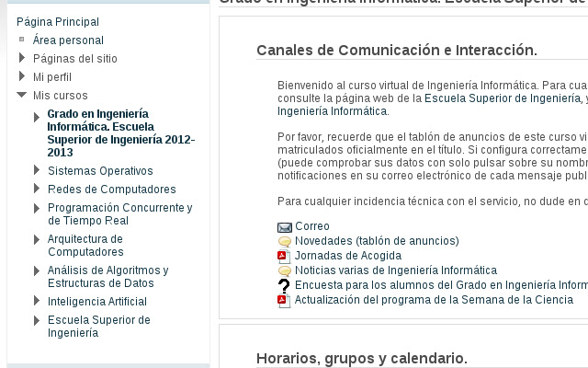The image size is (588, 368).
Task: Open Noticias varias de Ingeniería Informática forum
Action: pos(396,270)
